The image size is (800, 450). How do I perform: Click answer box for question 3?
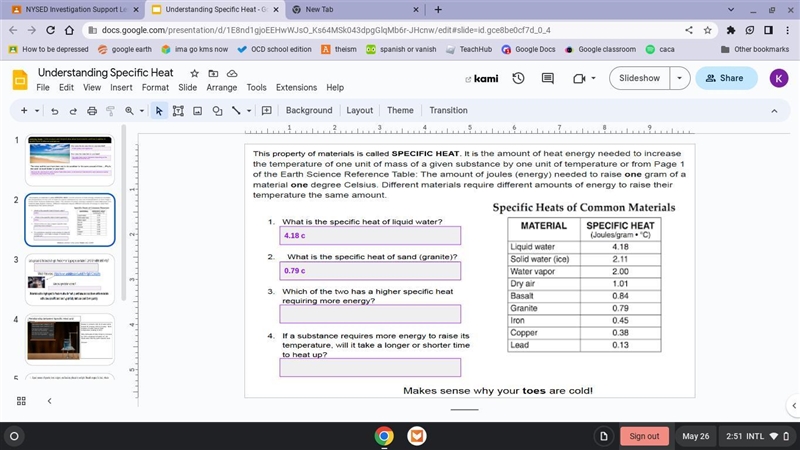(x=370, y=314)
